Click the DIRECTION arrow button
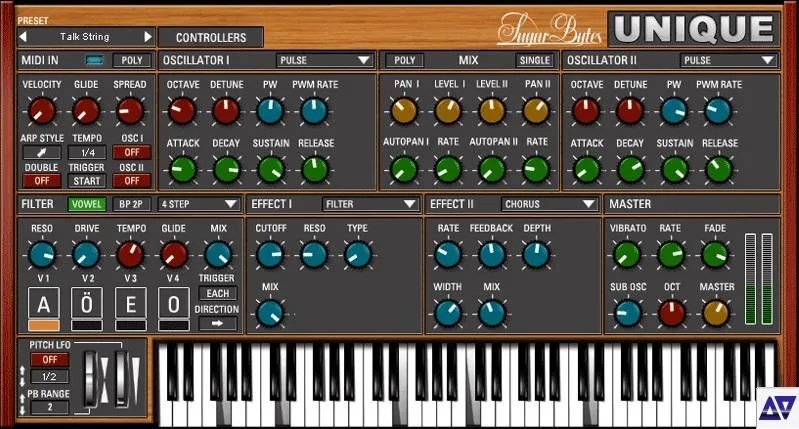 coord(218,323)
